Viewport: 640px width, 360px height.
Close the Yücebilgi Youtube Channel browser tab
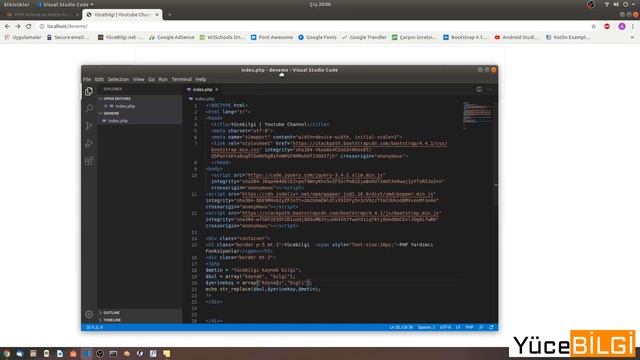click(x=157, y=15)
